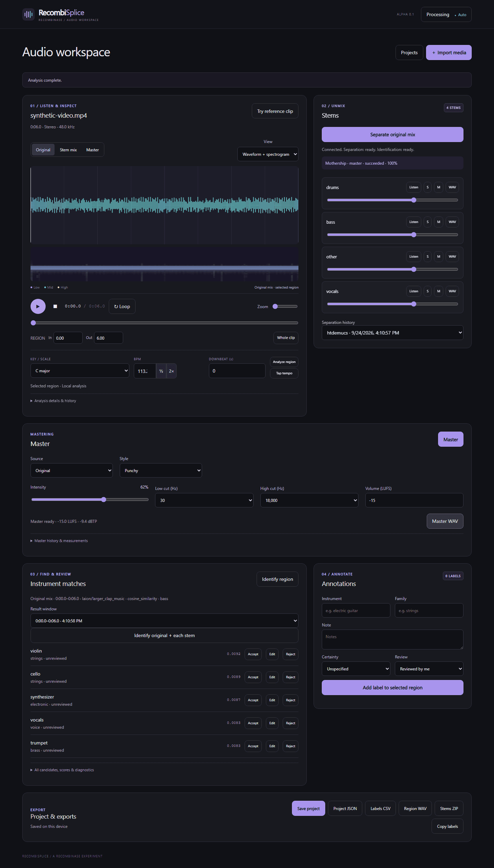494x868 pixels.
Task: Mute the vocals stem
Action: (438, 291)
